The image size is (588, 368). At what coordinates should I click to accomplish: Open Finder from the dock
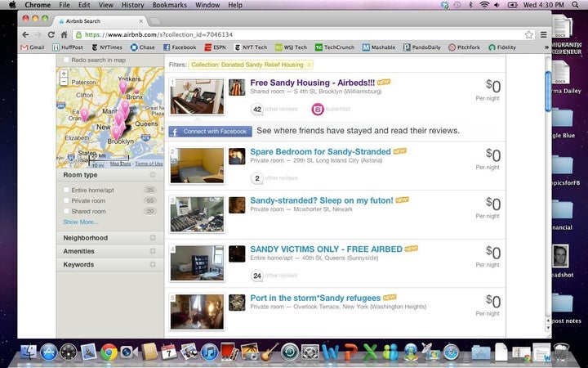click(x=29, y=352)
